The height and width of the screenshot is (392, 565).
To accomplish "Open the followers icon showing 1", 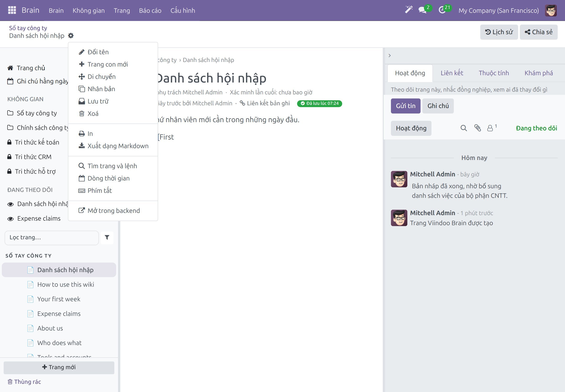I will coord(492,128).
